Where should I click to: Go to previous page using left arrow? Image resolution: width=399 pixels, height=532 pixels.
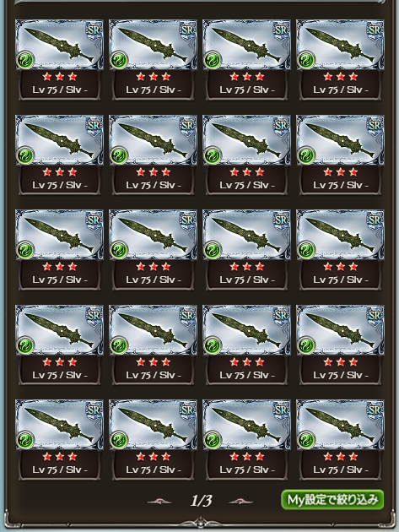[x=159, y=501]
